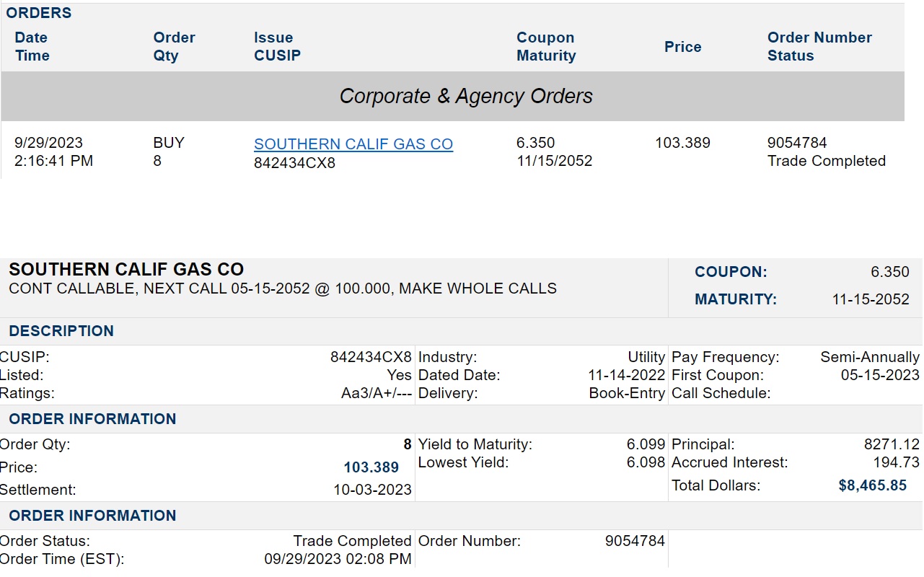This screenshot has width=924, height=577.
Task: Select the Coupon Maturity column header
Action: pos(546,47)
